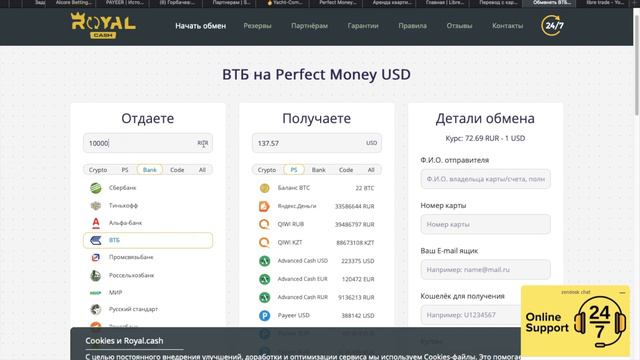640x360 pixels.
Task: Switch Получаете filter to All
Action: pyautogui.click(x=371, y=170)
